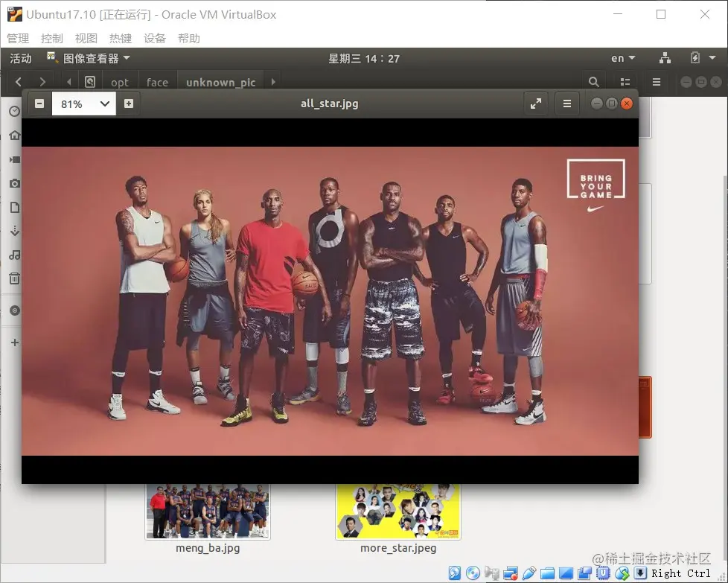Open Recent in file sidebar
Viewport: 728px width, 583px height.
coord(15,112)
